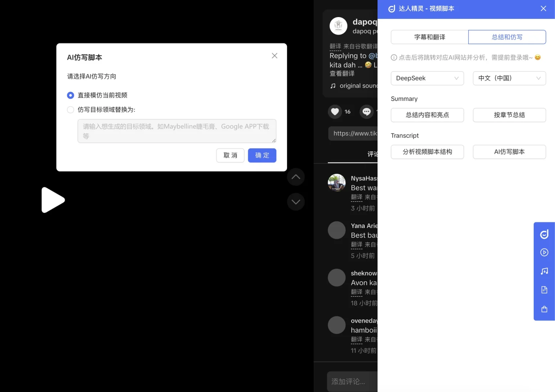Click the up chevron to previous video
Screen dimensions: 555x392
click(x=296, y=177)
